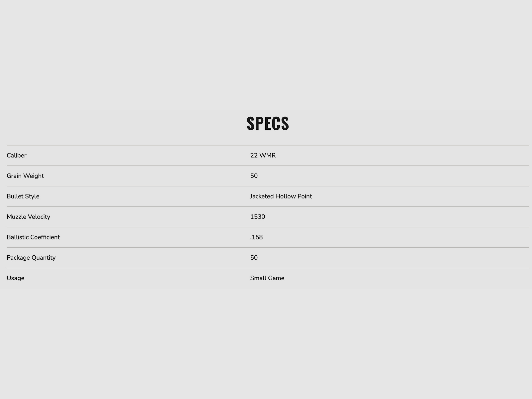Select the Package Quantity value of 50

pos(254,258)
